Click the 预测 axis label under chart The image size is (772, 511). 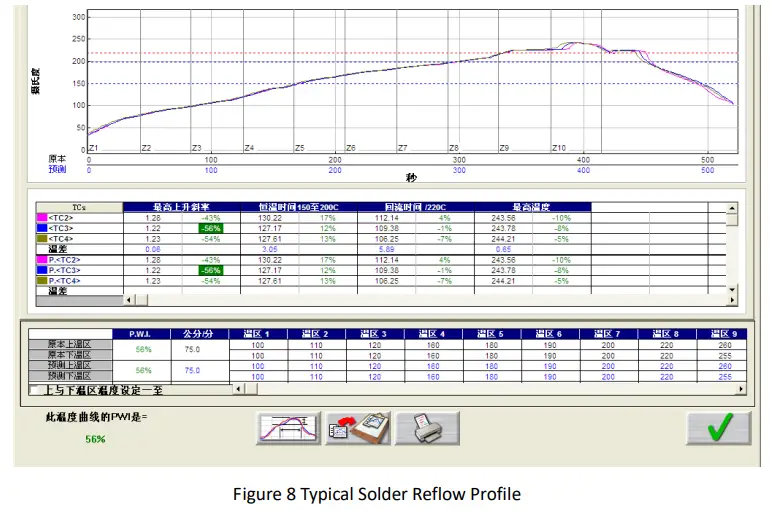click(57, 169)
